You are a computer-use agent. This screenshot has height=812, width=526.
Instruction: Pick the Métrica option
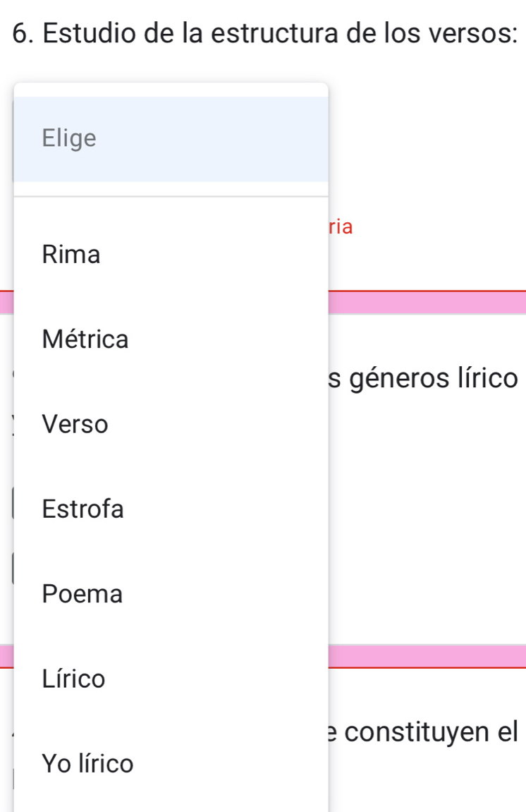(x=85, y=339)
